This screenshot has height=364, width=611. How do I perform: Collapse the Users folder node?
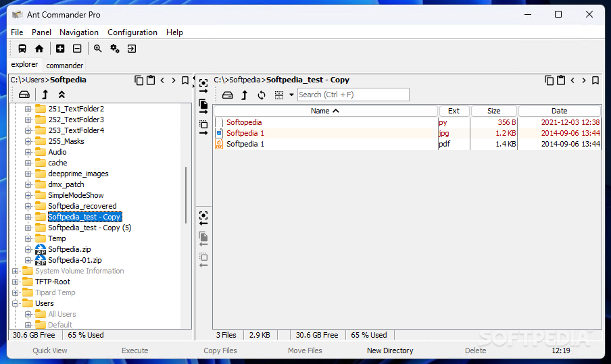coord(15,304)
